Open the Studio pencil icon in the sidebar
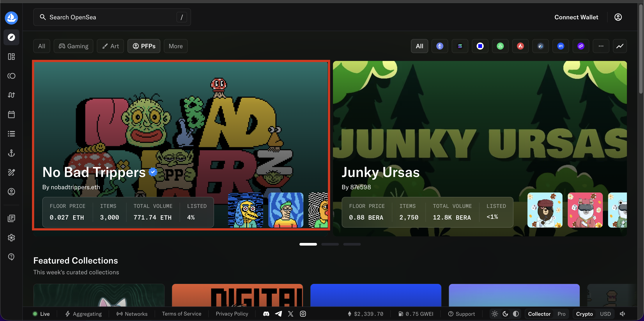This screenshot has width=644, height=321. (11, 172)
